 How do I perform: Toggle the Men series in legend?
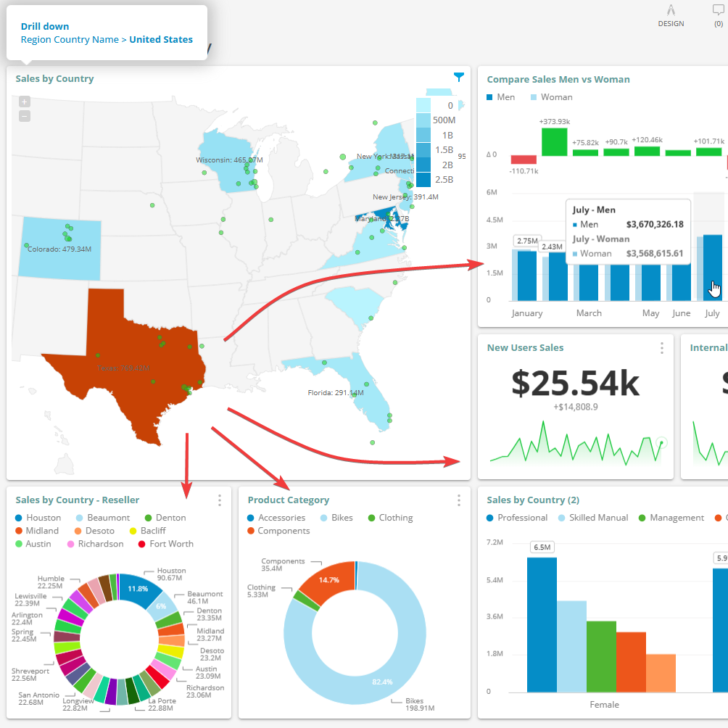(501, 97)
